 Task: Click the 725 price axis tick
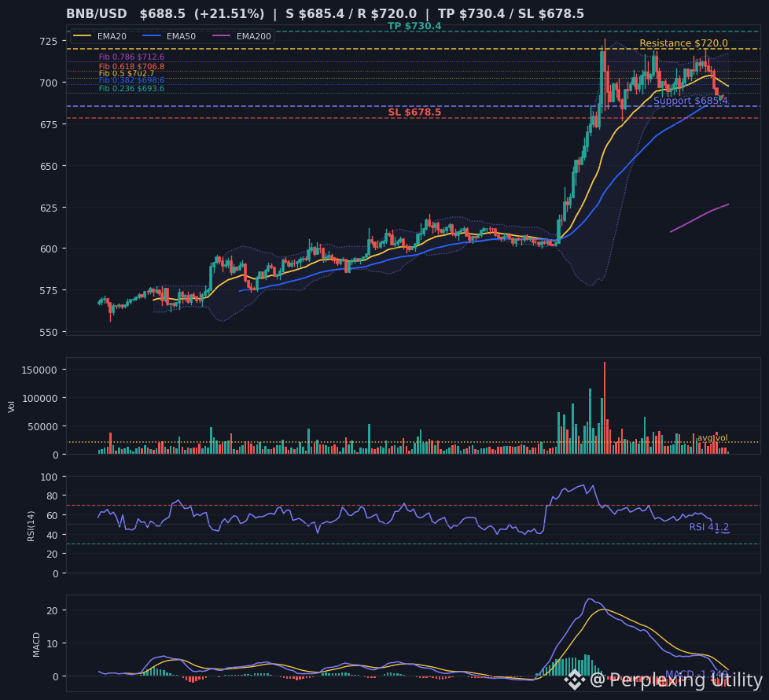click(x=48, y=42)
